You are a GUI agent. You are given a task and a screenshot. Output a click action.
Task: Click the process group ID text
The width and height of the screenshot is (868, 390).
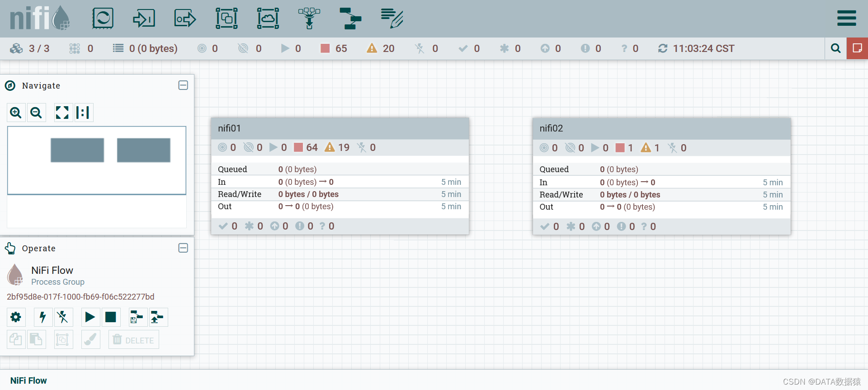pos(80,297)
